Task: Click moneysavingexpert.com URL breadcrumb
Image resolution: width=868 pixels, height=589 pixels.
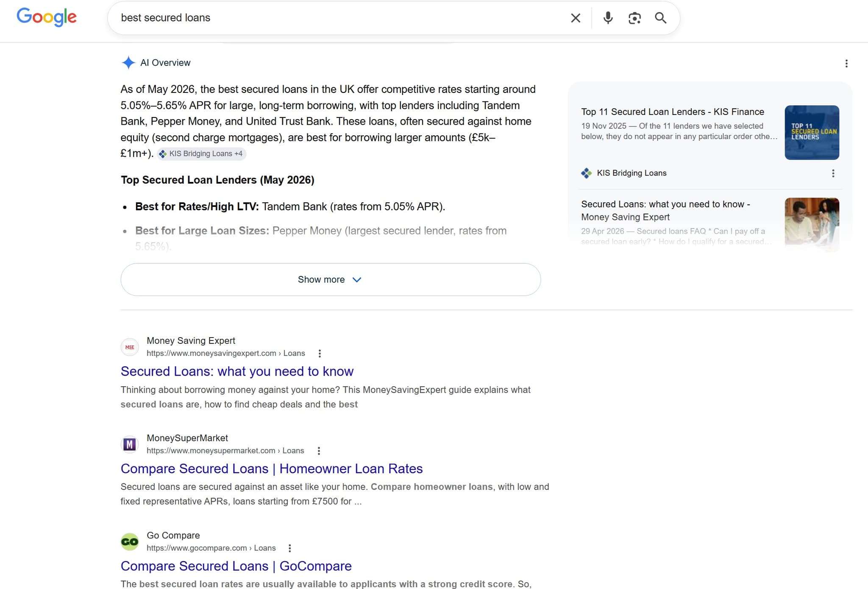Action: [226, 353]
